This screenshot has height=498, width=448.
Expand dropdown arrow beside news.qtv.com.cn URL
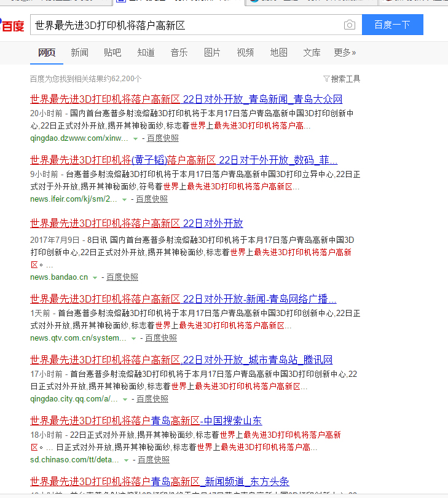134,339
